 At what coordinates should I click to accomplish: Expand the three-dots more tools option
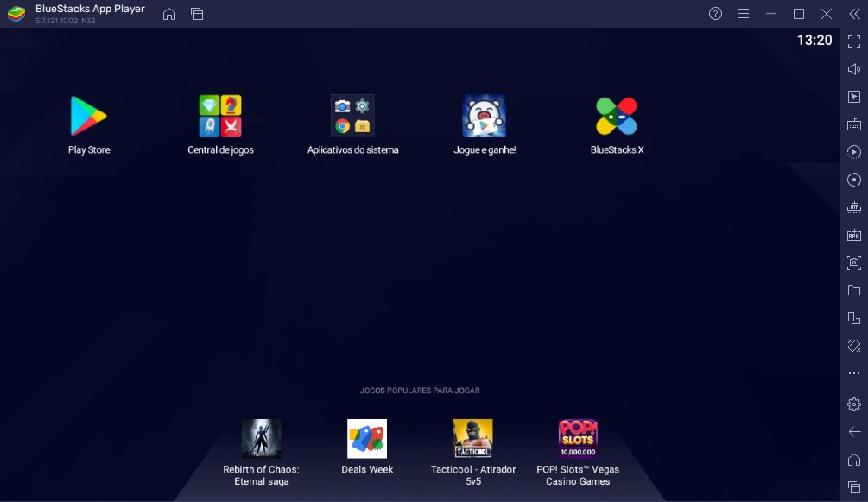(x=854, y=373)
